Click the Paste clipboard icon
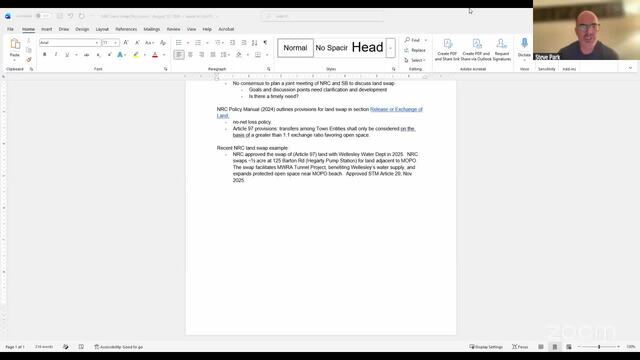This screenshot has height=360, width=640. click(x=15, y=47)
